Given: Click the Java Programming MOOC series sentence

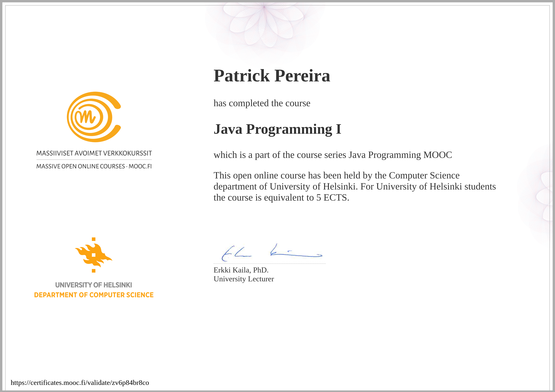Looking at the screenshot, I should tap(333, 155).
